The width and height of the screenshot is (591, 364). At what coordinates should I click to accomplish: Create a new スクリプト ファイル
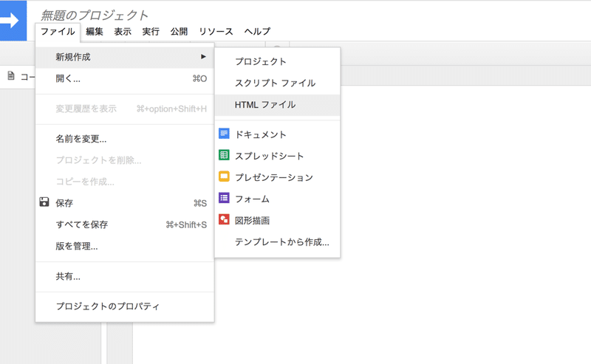[x=278, y=83]
